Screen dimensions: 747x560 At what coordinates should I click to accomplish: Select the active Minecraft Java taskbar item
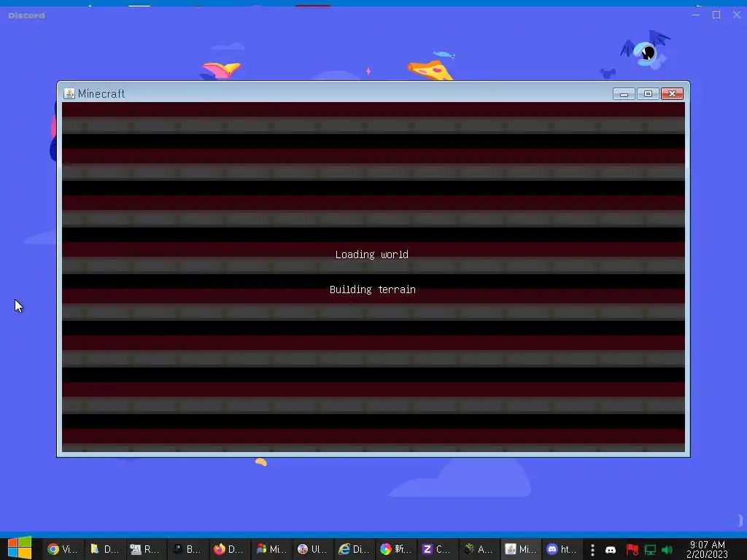click(x=519, y=549)
